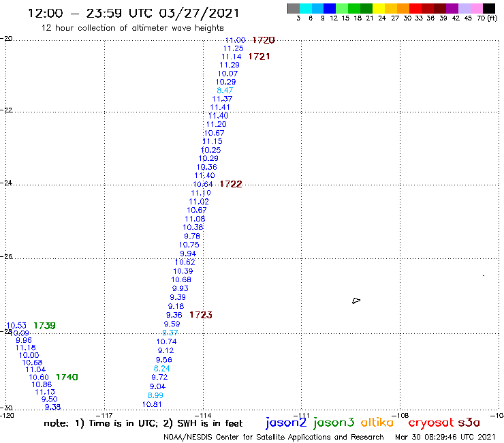Click the light blue value 8.24

[161, 369]
